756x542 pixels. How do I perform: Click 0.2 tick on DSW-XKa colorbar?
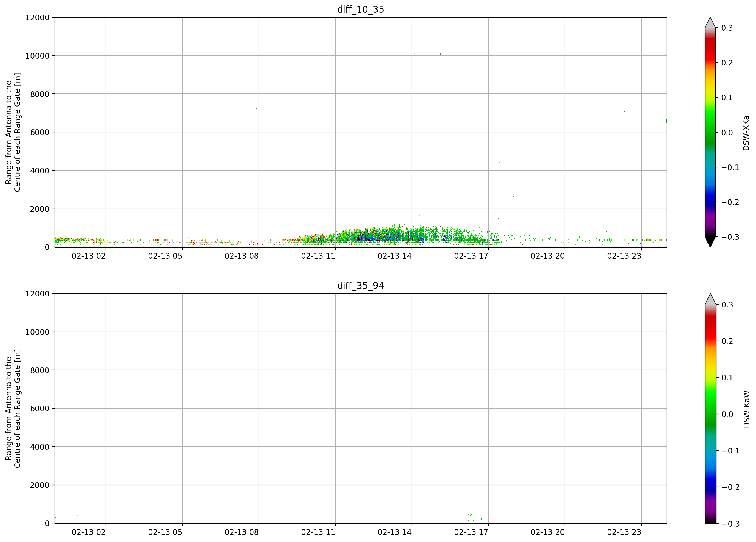727,63
